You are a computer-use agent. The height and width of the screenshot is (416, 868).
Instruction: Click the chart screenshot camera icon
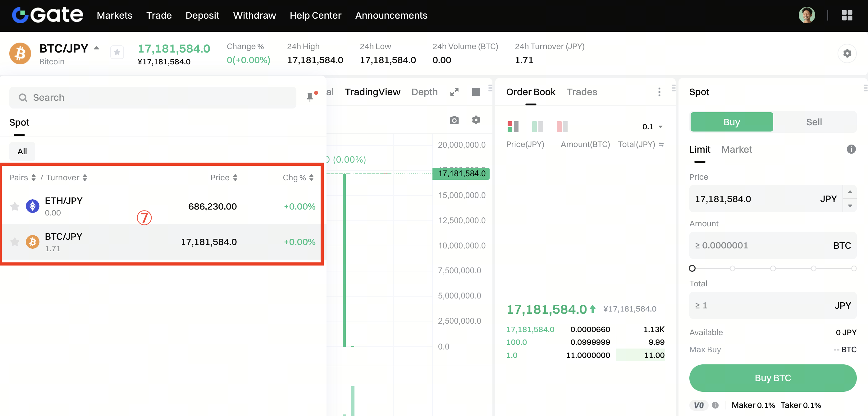pos(454,120)
